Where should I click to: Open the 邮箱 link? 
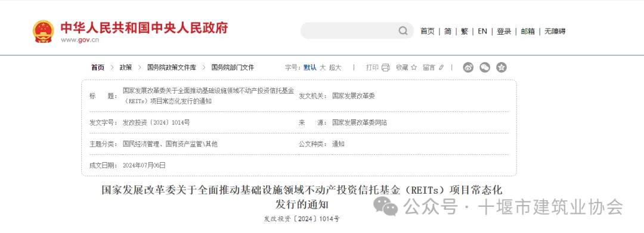[528, 31]
